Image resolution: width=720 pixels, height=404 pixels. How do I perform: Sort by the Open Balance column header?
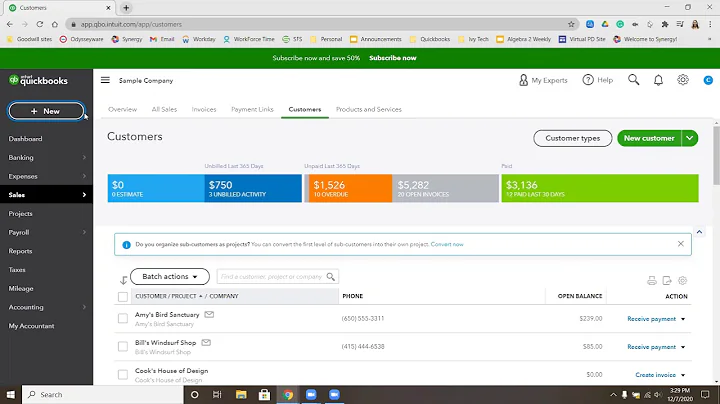[579, 296]
